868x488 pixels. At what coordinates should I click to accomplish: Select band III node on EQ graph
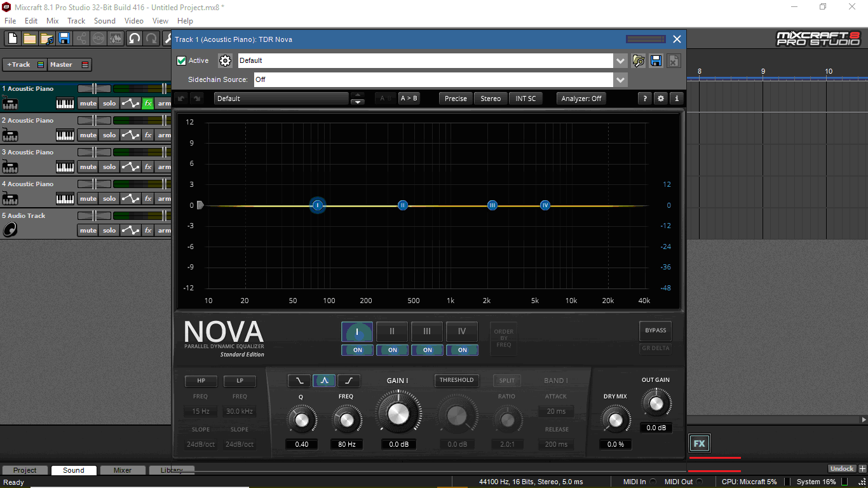coord(492,205)
